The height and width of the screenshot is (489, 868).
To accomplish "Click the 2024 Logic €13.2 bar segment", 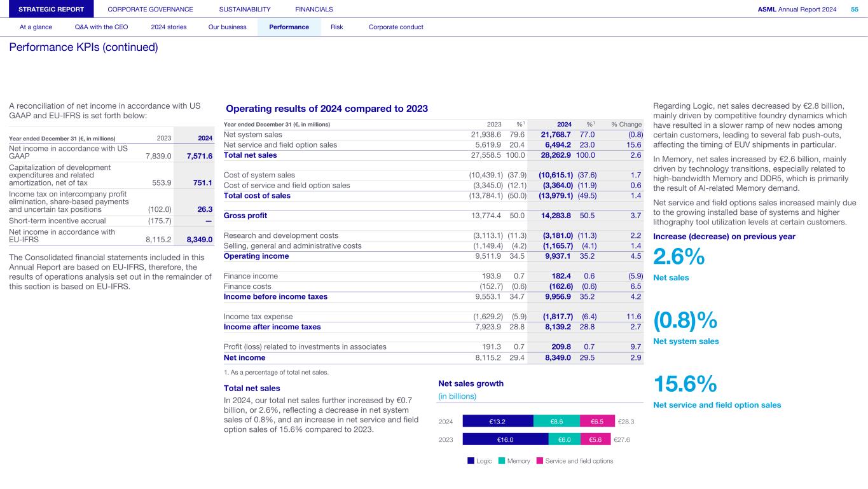I will point(498,421).
